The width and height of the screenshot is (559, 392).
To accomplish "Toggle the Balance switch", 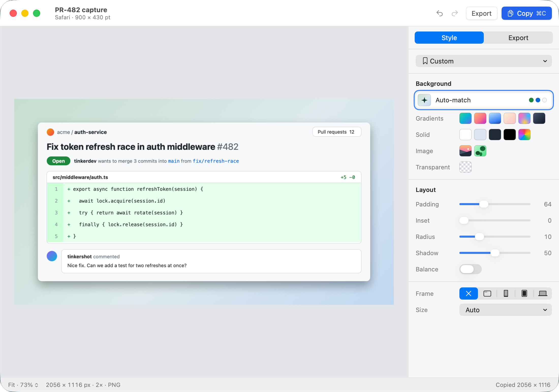I will coord(471,269).
